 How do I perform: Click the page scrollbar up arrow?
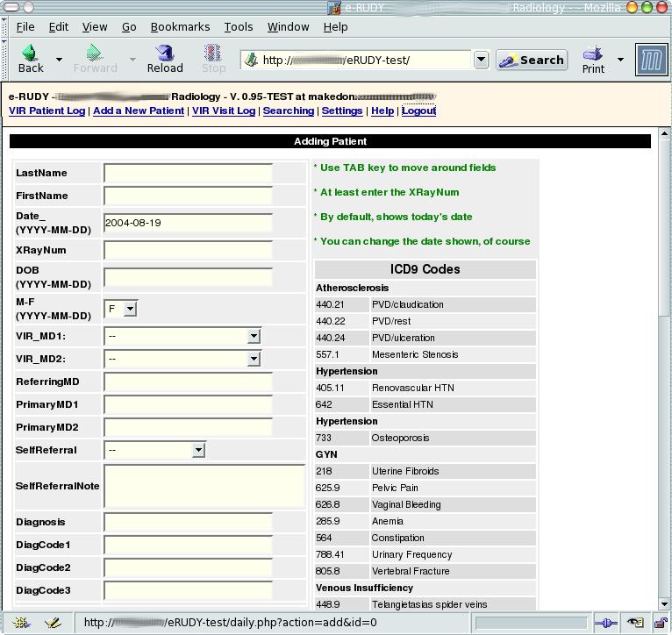(664, 133)
